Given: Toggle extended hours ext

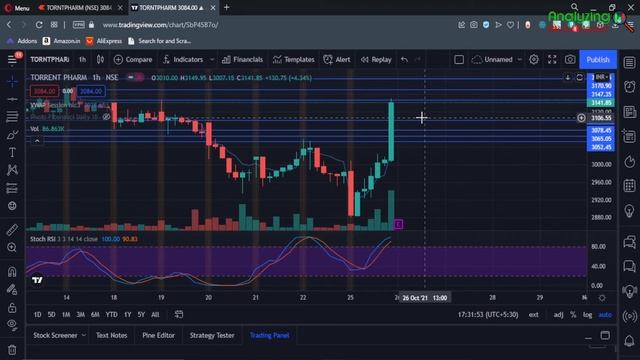Looking at the screenshot, I should click(533, 315).
